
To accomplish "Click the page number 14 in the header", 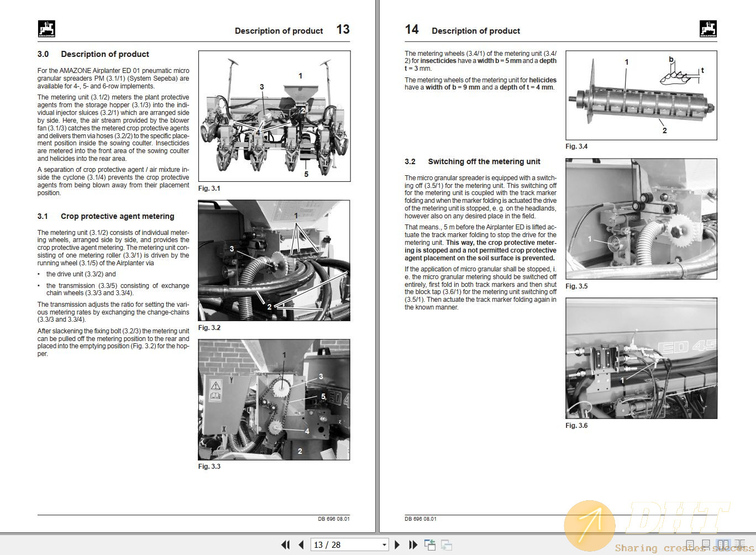I will [x=412, y=29].
